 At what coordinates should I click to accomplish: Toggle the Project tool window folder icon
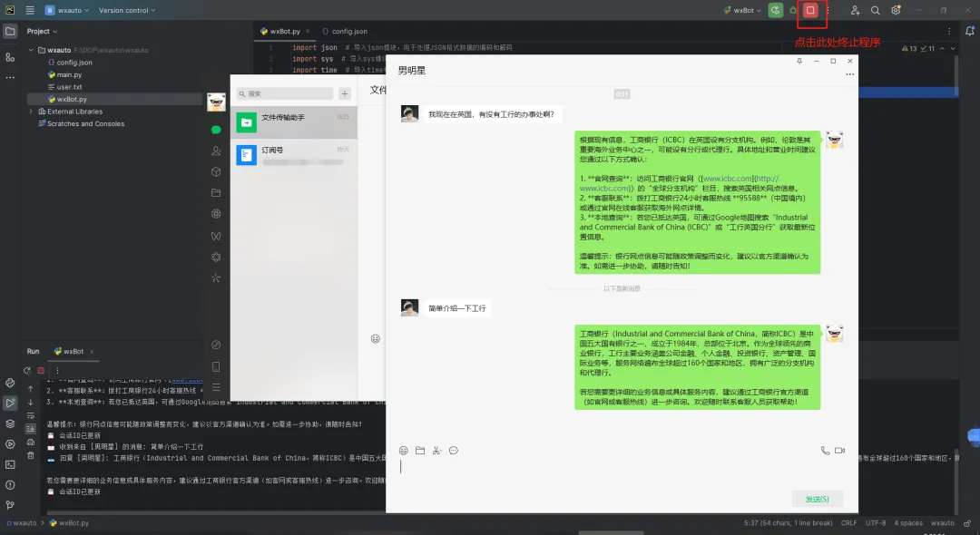10,31
